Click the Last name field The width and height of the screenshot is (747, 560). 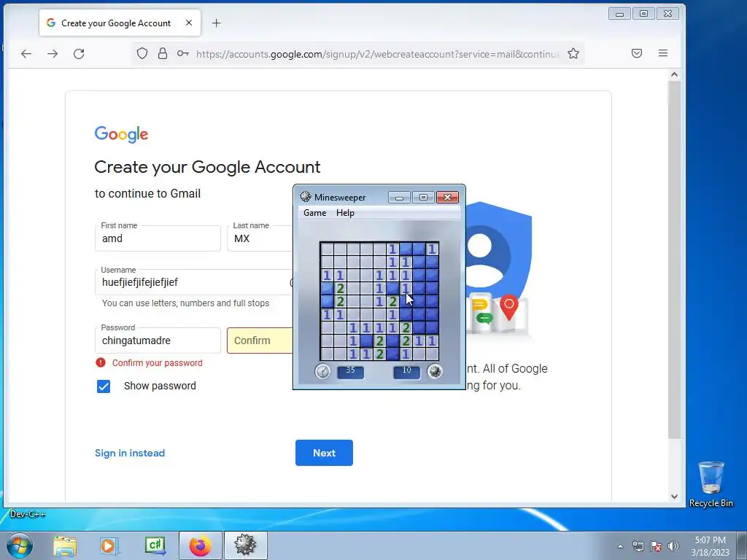[x=260, y=238]
